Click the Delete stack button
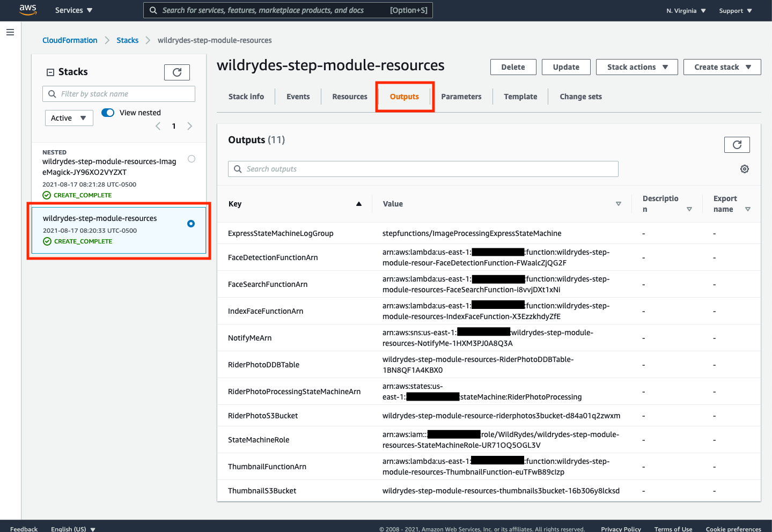772x532 pixels. tap(513, 67)
